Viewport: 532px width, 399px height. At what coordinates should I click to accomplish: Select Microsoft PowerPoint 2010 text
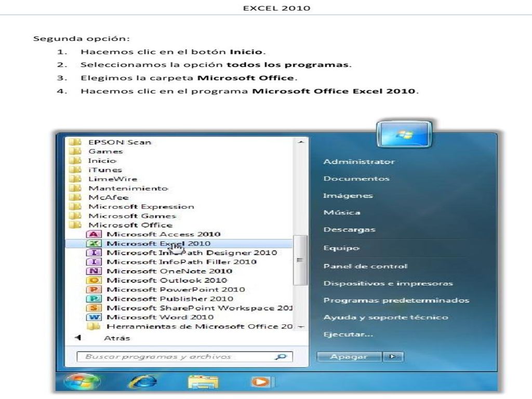pos(176,289)
